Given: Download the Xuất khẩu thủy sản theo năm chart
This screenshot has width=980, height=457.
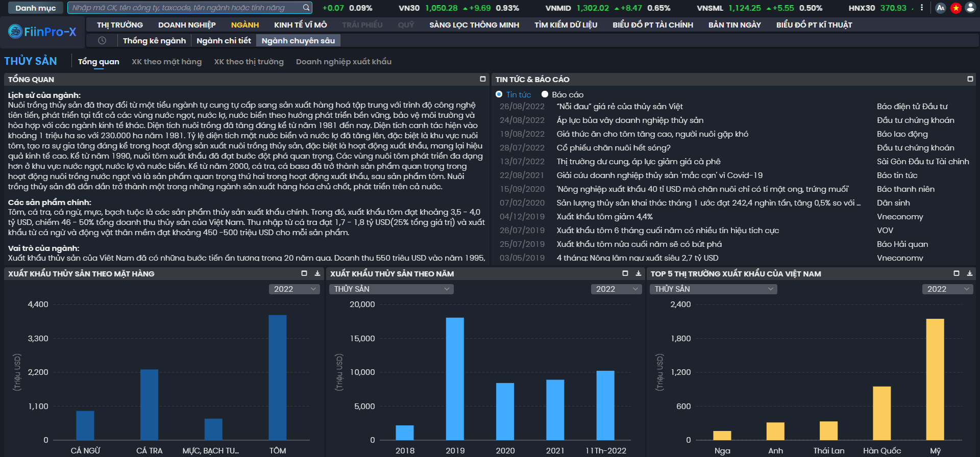Looking at the screenshot, I should (638, 273).
